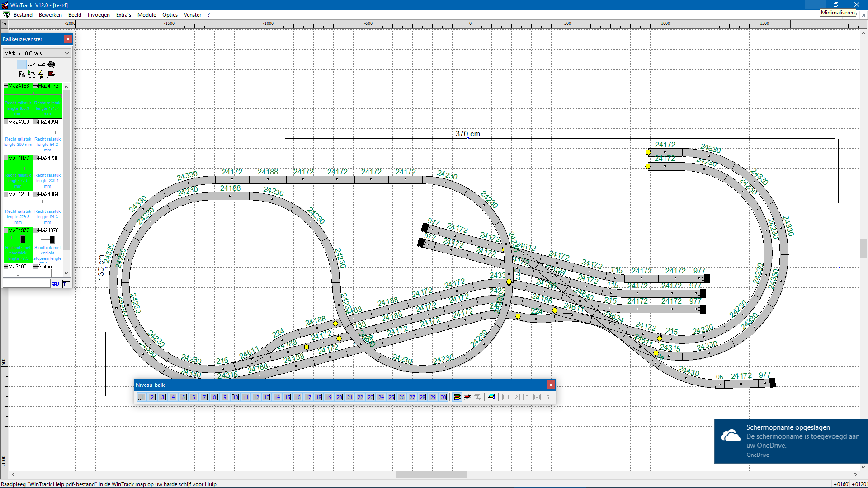Open the Märklin H0 C-rails dropdown
The height and width of the screenshot is (488, 868).
(37, 53)
